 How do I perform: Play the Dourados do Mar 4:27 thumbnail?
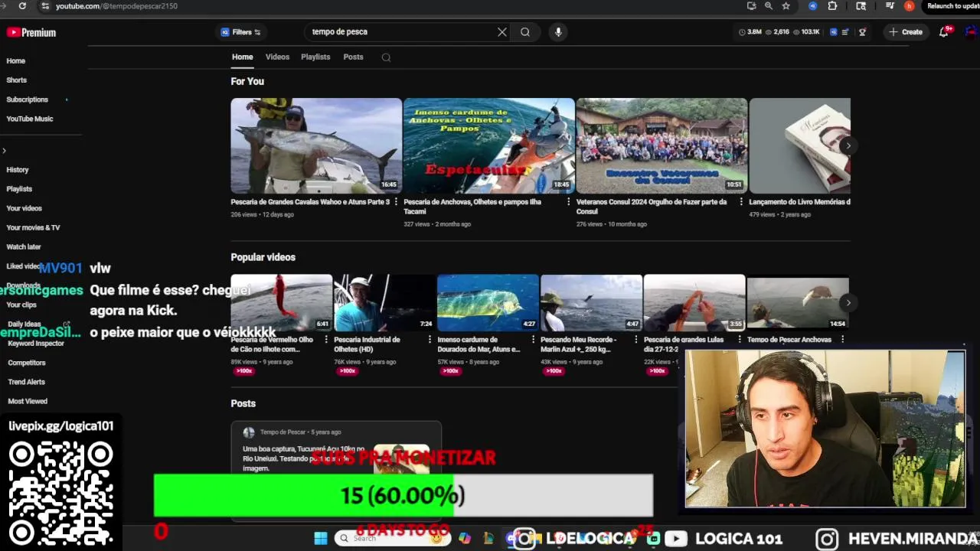[x=488, y=302]
